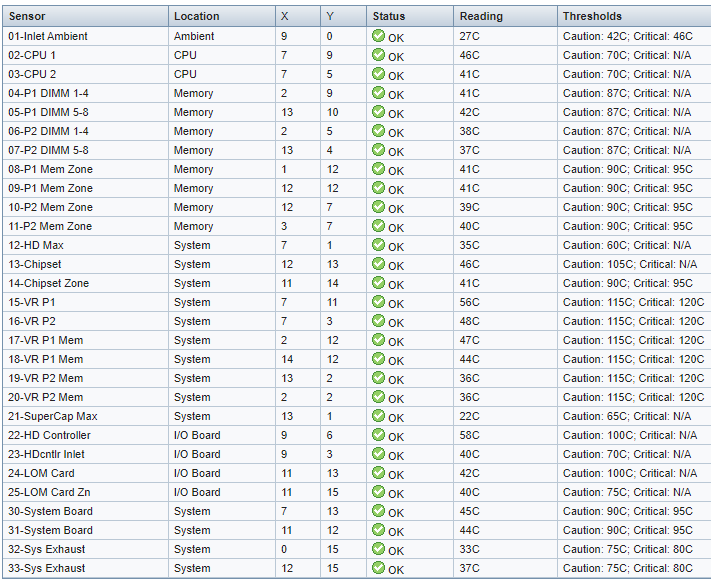Image resolution: width=711 pixels, height=579 pixels.
Task: Click the green OK icon for 01-Inlet Ambient
Action: tap(378, 36)
